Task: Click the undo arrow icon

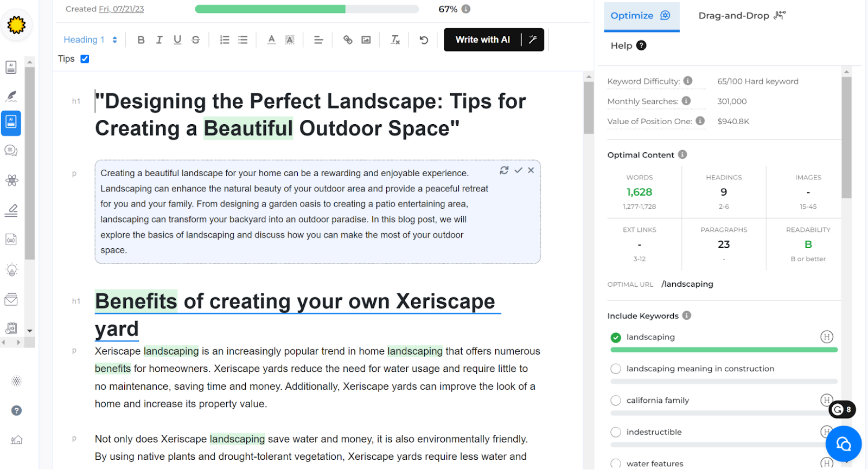Action: [x=424, y=40]
